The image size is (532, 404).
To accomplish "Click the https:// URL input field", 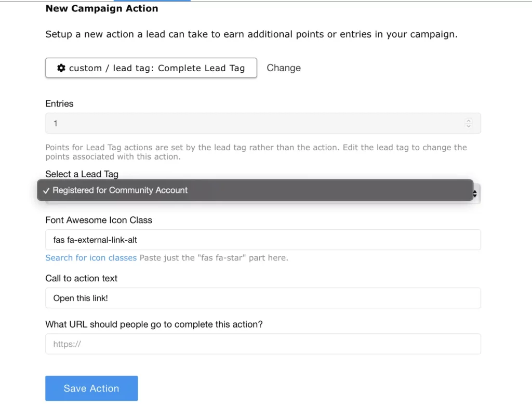I will pyautogui.click(x=263, y=344).
